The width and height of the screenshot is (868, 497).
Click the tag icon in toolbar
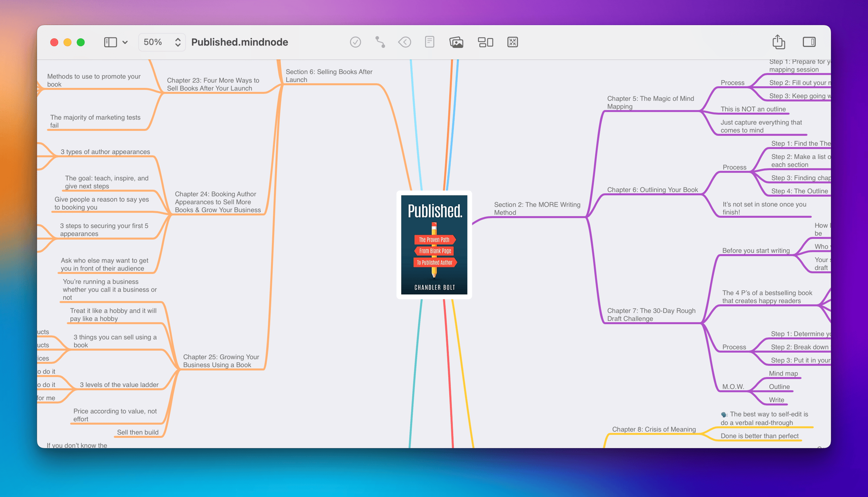[x=404, y=42]
